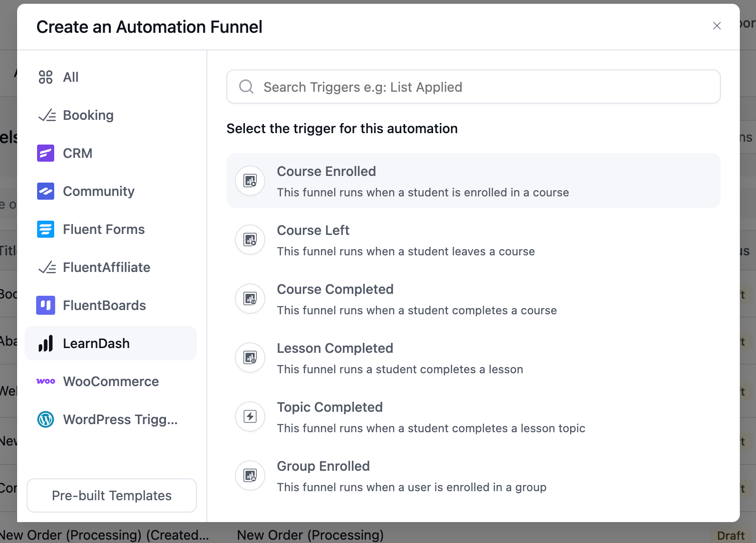Click the Booking checklist icon

click(x=47, y=115)
